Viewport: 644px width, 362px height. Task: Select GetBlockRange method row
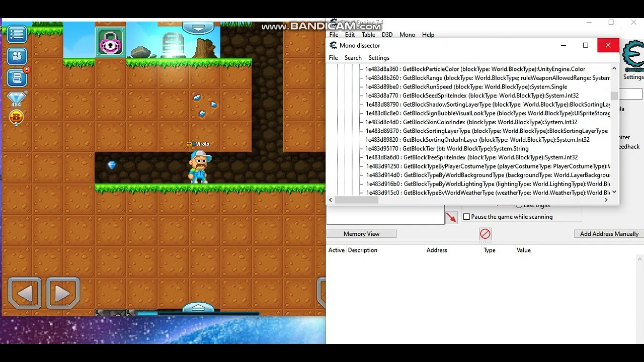coord(488,78)
